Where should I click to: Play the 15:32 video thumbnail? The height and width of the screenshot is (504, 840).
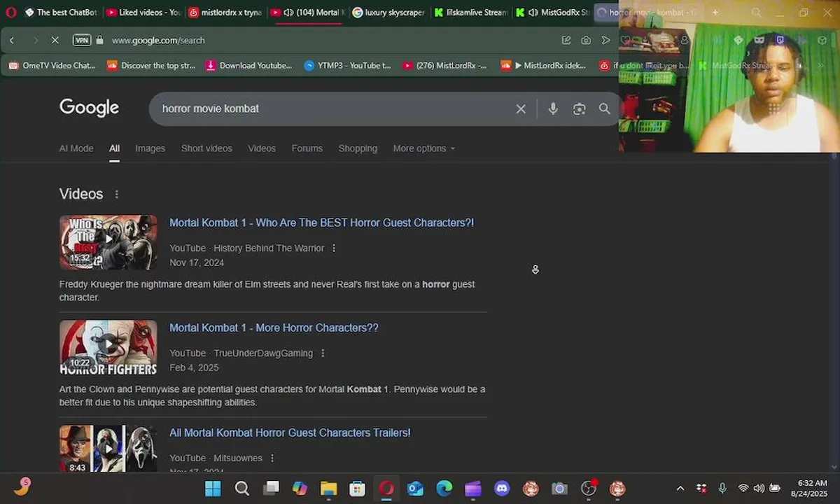click(108, 242)
